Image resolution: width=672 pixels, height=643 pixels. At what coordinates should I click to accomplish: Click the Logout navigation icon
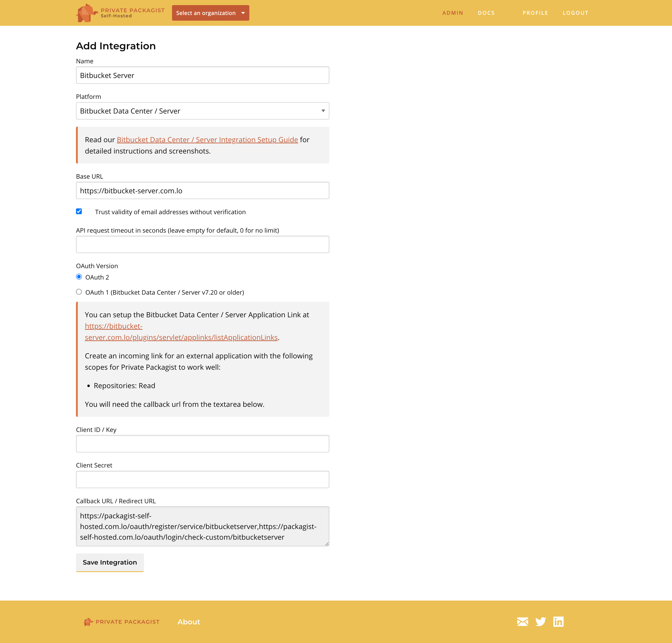click(575, 13)
